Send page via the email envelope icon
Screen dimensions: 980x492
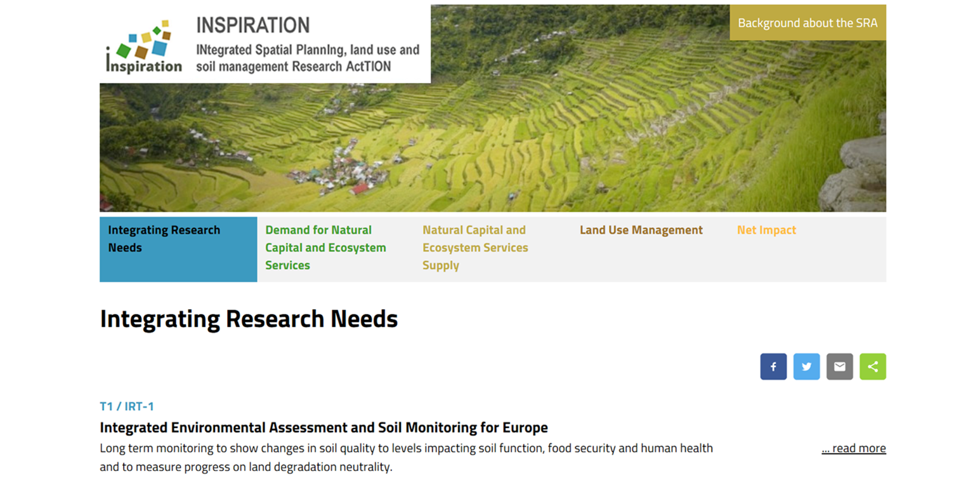[839, 366]
